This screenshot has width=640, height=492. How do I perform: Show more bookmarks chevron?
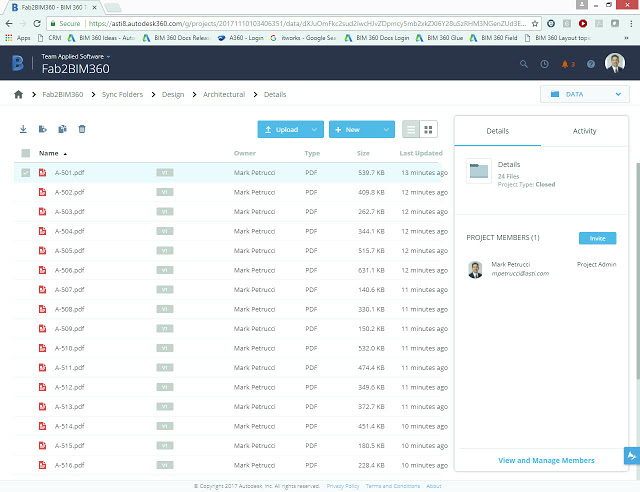[x=626, y=38]
